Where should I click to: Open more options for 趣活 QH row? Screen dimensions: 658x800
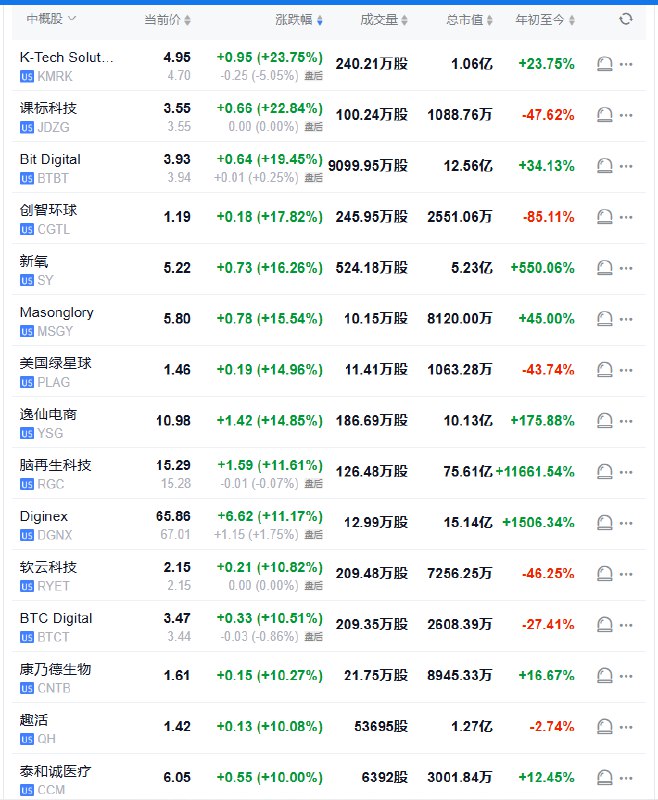click(x=626, y=727)
